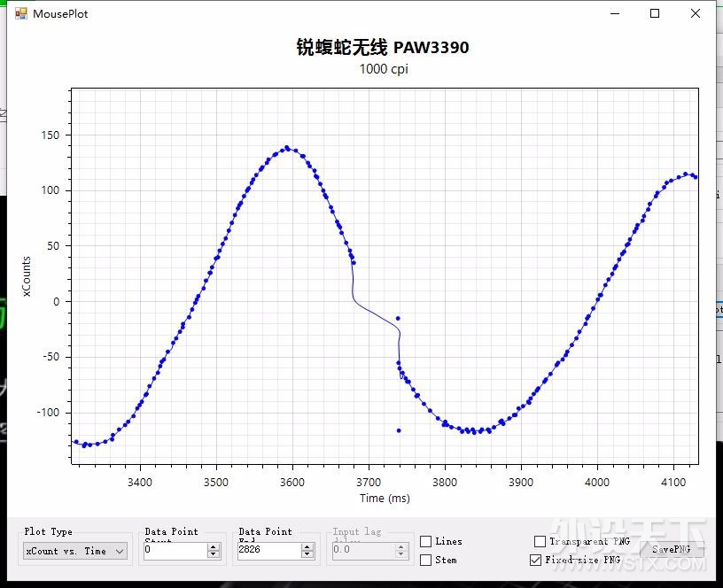Click the outlier point near -115 xCounts

[x=399, y=431]
